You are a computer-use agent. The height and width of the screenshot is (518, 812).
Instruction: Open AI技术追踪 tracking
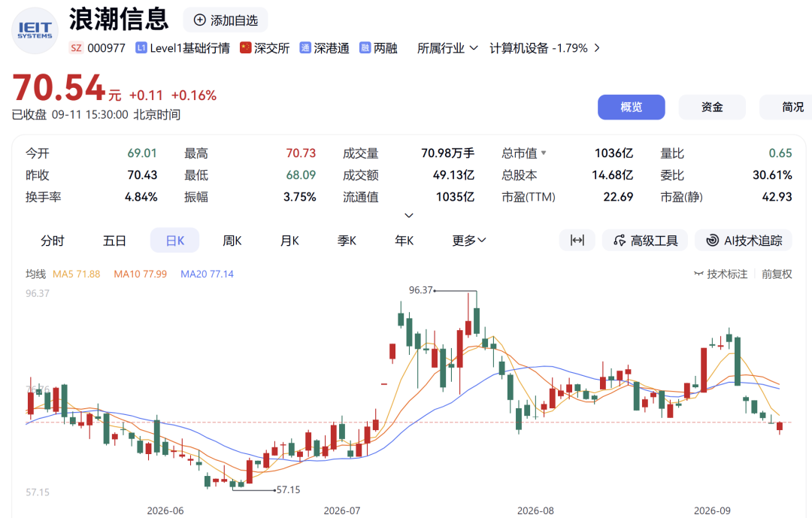[x=744, y=241]
